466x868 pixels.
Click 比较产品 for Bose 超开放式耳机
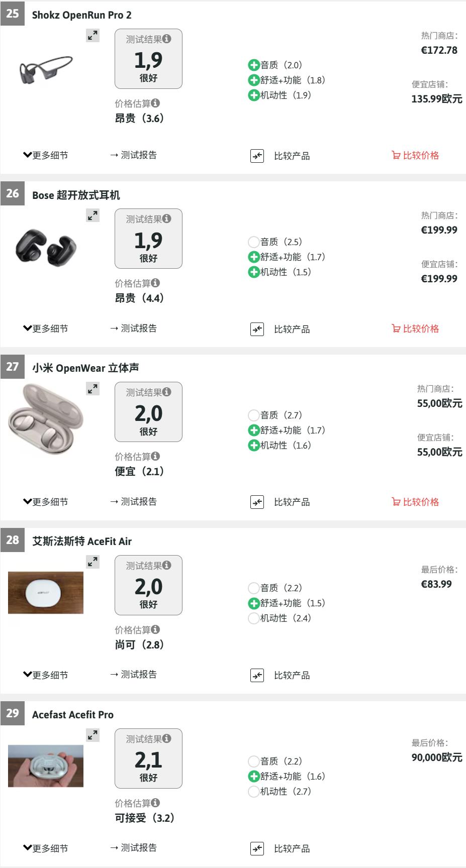pos(292,329)
